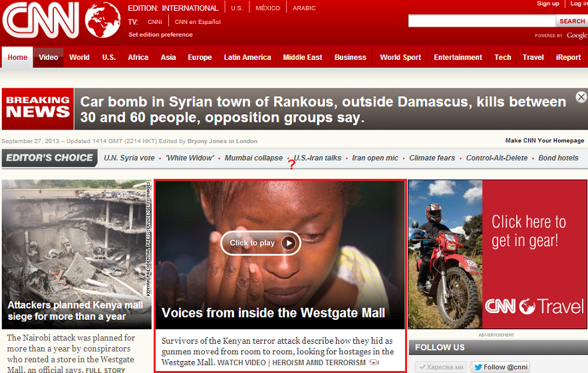The image size is (588, 373).
Task: Open the Home tab
Action: click(x=17, y=57)
